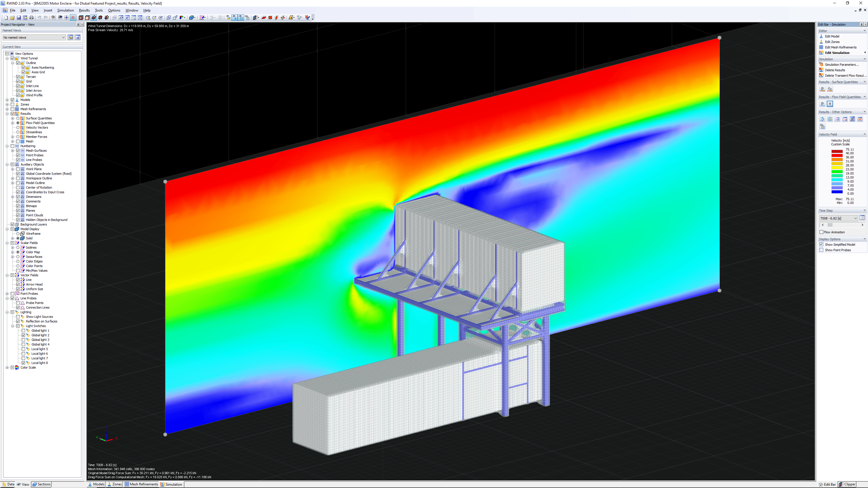Viewport: 868px width, 488px height.
Task: Click Edit Zones in the Editor panel
Action: coord(832,42)
